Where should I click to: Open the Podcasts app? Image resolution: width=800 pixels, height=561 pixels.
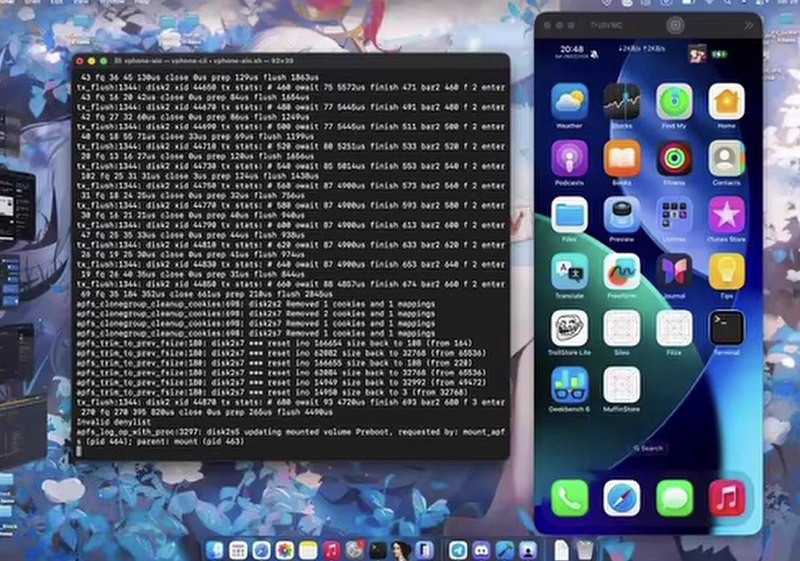click(569, 159)
